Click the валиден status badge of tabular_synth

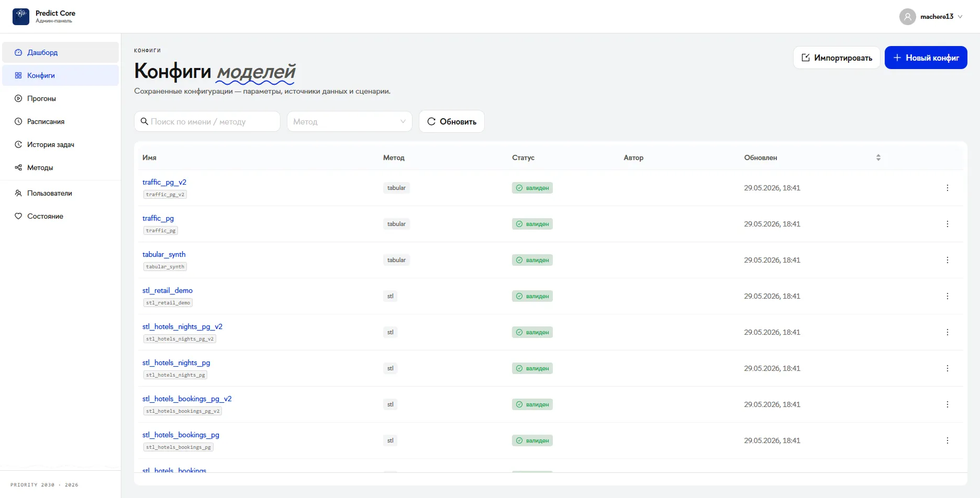[x=532, y=260]
